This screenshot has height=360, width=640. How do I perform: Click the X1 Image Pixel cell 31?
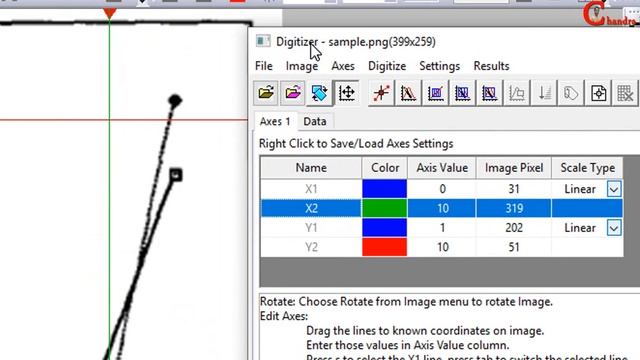(x=514, y=189)
